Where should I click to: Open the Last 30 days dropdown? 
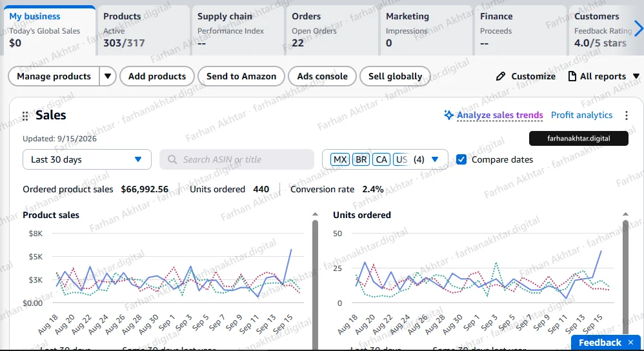pos(87,159)
